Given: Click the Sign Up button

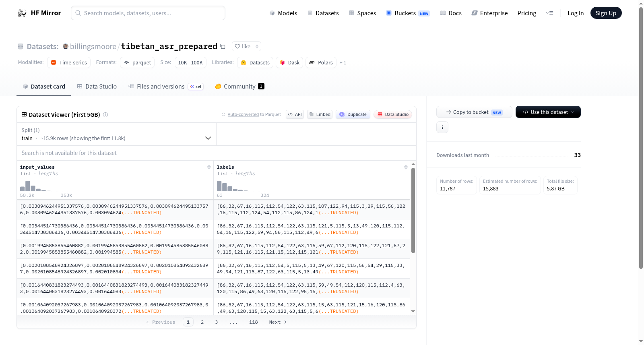Looking at the screenshot, I should pyautogui.click(x=606, y=13).
